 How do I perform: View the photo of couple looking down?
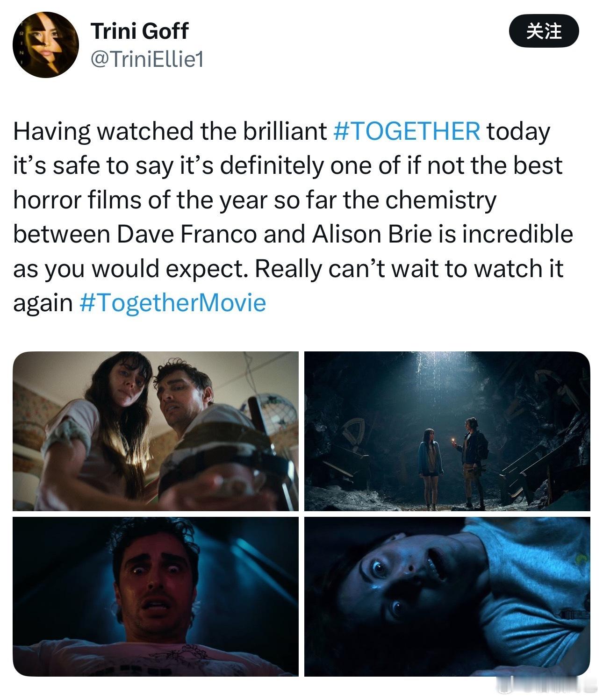click(x=156, y=431)
